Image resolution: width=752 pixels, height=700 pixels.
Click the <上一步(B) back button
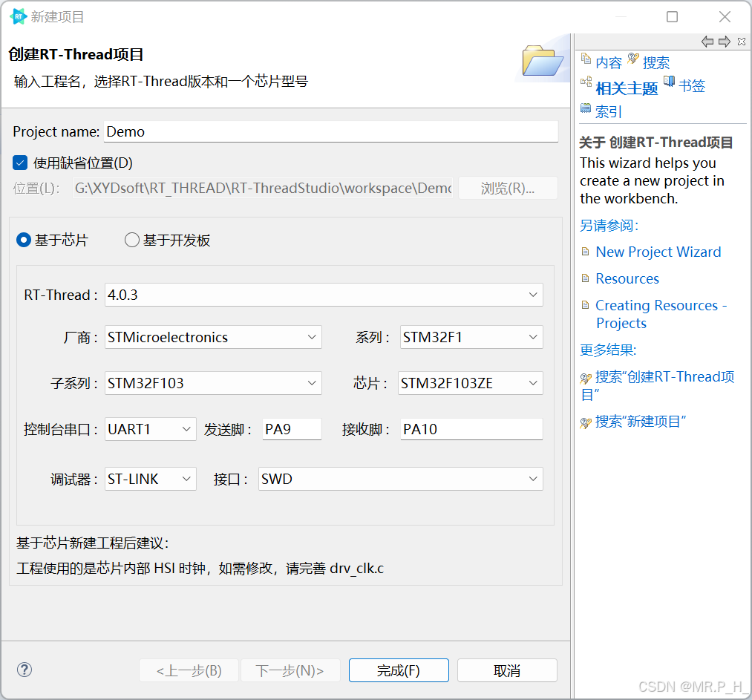tap(189, 670)
